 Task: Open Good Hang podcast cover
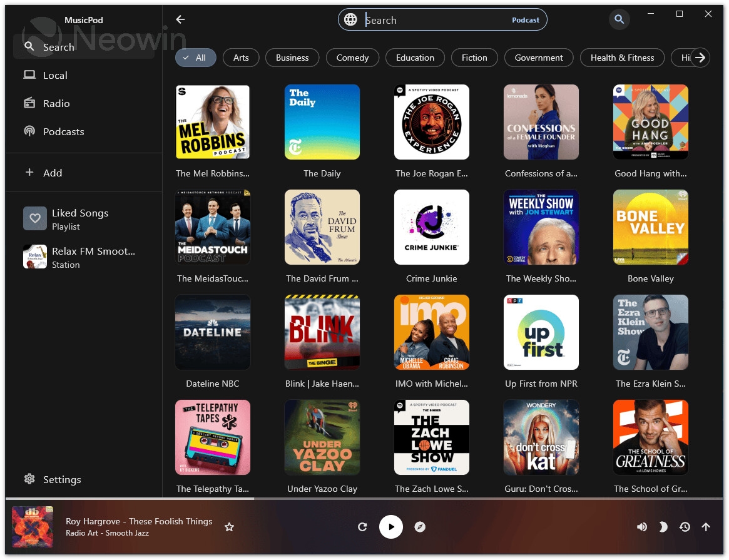coord(650,122)
